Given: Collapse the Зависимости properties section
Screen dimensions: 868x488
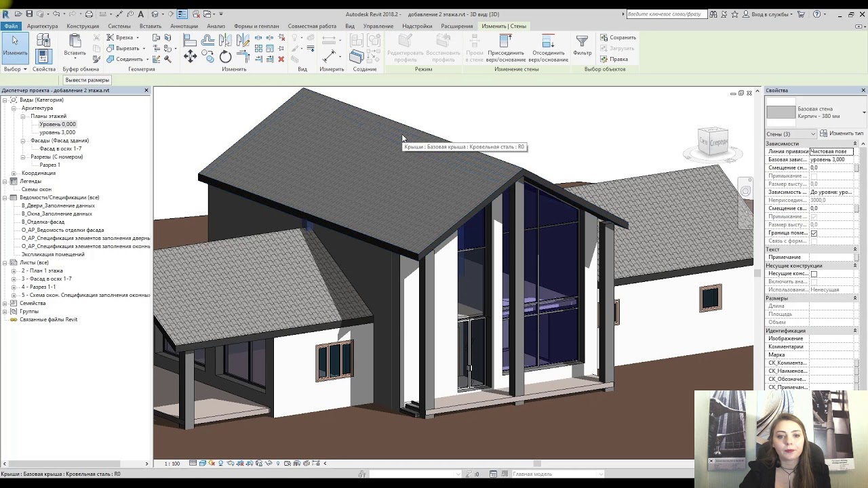Looking at the screenshot, I should (x=854, y=144).
